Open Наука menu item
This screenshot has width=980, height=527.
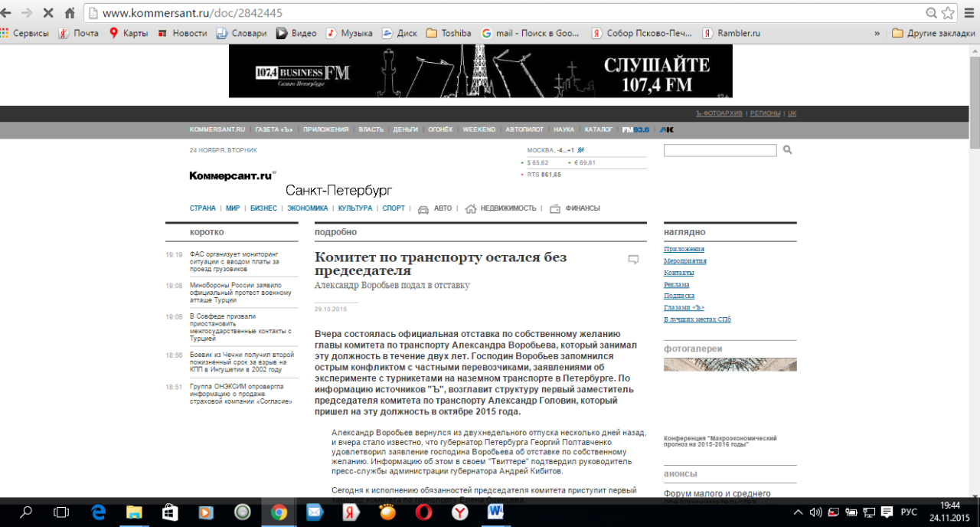coord(563,129)
